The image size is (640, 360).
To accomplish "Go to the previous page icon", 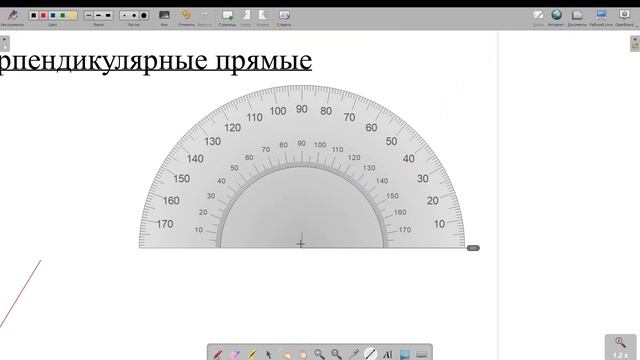I will pyautogui.click(x=246, y=16).
